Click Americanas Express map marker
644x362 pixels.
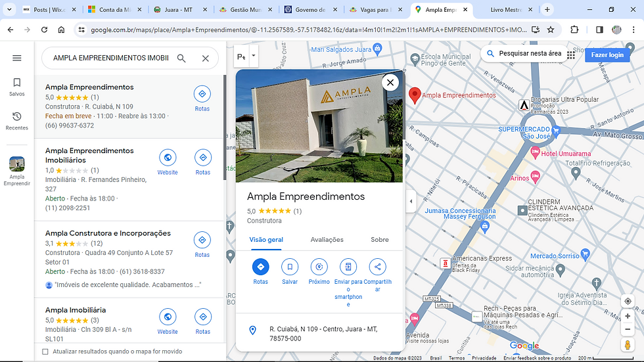pos(446,263)
